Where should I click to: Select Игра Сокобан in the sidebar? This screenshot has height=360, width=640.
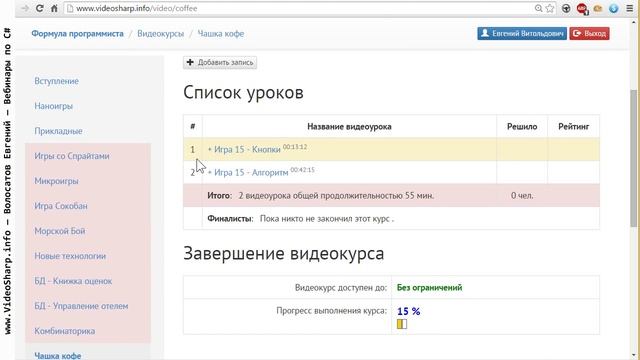(61, 206)
